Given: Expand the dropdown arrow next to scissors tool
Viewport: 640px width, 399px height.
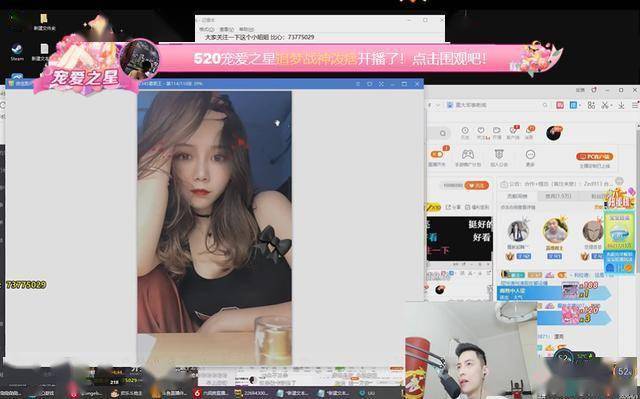Looking at the screenshot, I should click(611, 105).
